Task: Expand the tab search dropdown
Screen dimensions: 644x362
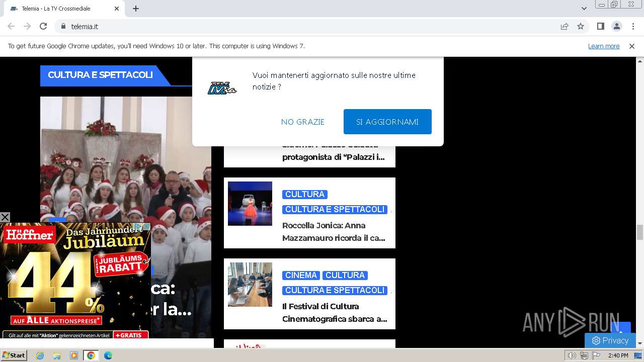Action: [x=584, y=9]
